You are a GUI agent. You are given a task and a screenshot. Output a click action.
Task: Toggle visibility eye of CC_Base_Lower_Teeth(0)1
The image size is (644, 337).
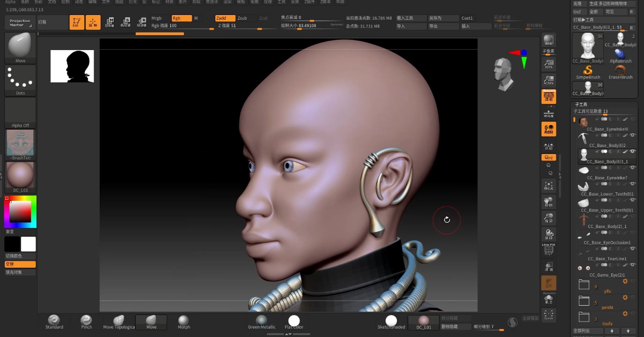[633, 184]
